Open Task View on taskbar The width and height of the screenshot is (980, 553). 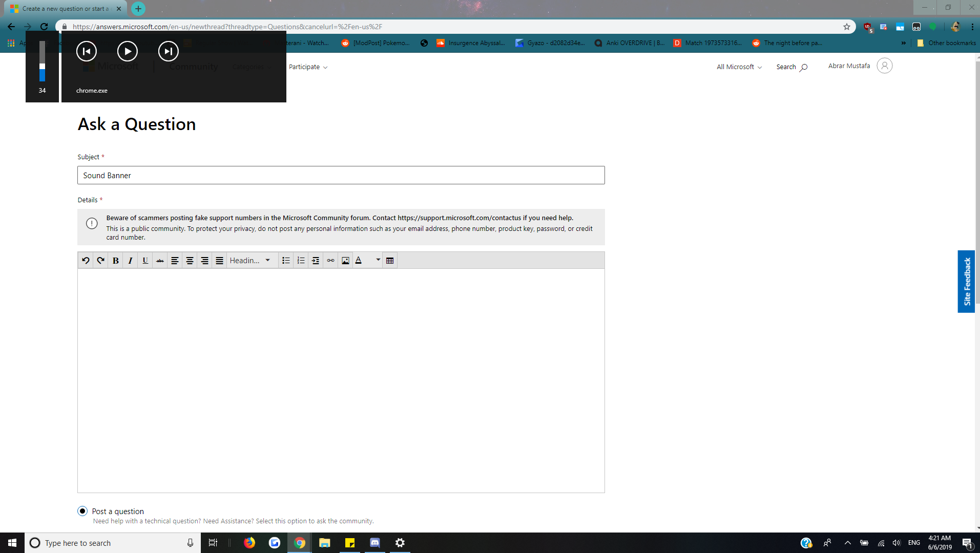click(213, 543)
